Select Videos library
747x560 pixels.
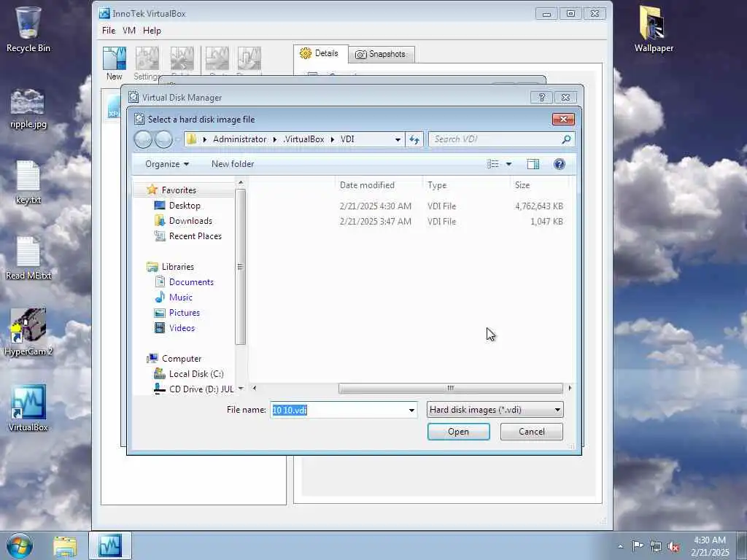coord(182,328)
